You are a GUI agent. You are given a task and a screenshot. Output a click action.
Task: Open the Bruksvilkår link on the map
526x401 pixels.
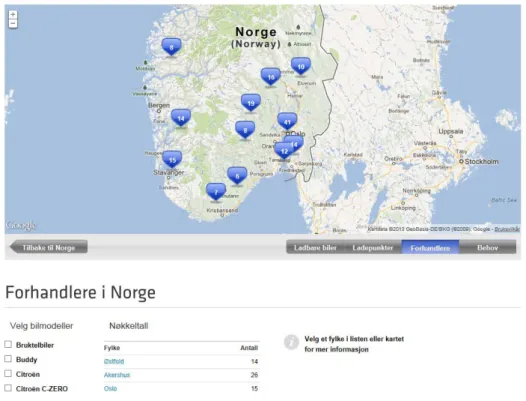click(x=507, y=229)
